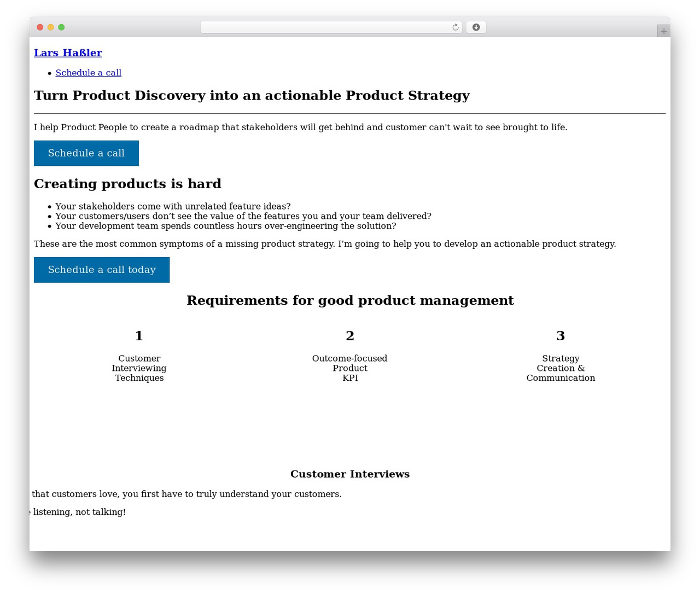Screen dimensions: 700x593
Task: Click the Requirements for good product management heading
Action: pos(350,300)
